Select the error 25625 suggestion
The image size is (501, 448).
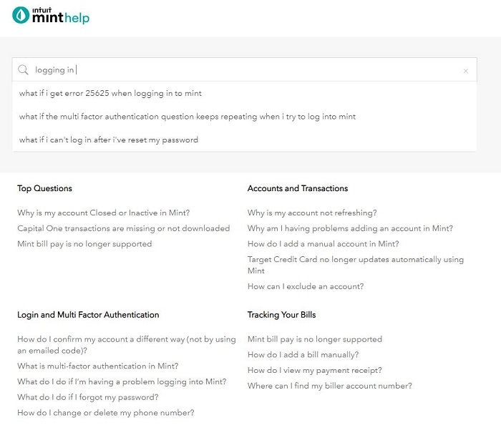pos(110,93)
